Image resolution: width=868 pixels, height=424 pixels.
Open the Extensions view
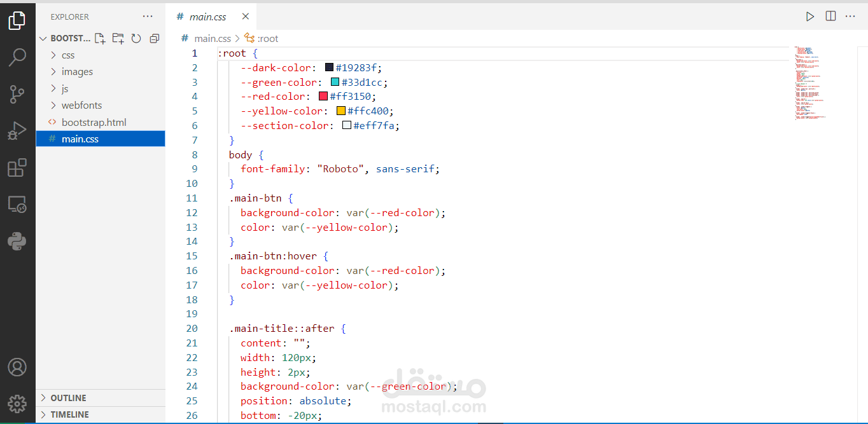click(17, 168)
